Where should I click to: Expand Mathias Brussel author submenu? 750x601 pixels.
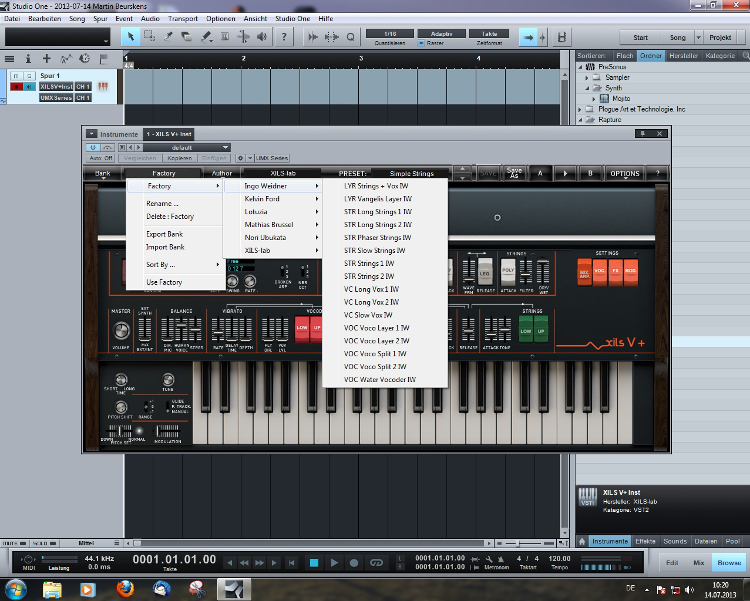(x=273, y=224)
